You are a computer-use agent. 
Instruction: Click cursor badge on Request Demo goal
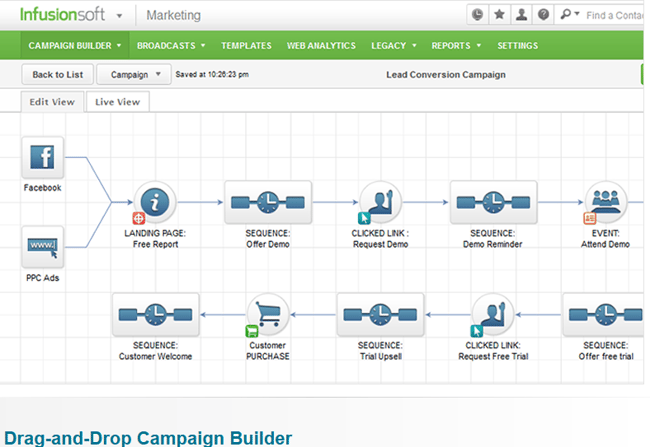[364, 218]
